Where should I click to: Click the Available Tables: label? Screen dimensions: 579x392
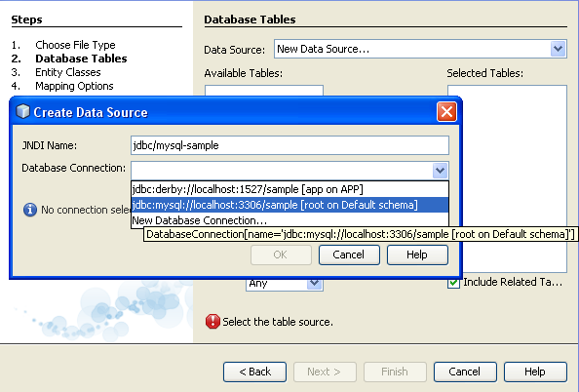coord(244,73)
